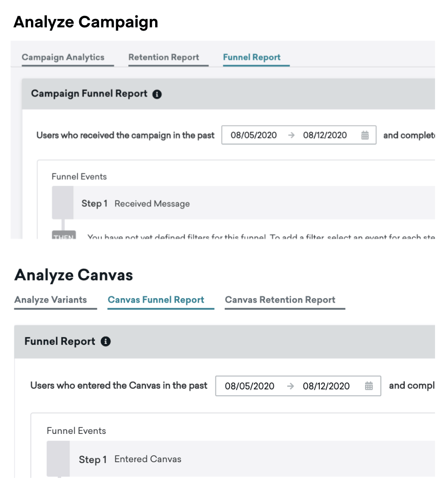Open the Retention Report tab
Screen dimensions: 448x496
coord(164,57)
